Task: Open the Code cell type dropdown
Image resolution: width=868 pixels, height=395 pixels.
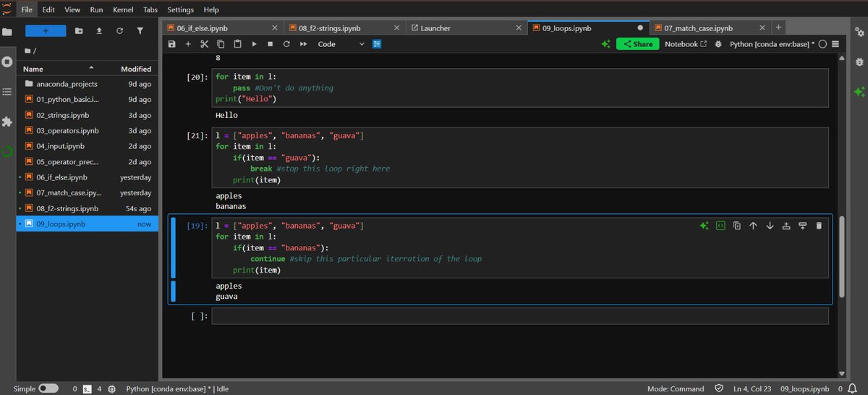Action: [x=341, y=44]
